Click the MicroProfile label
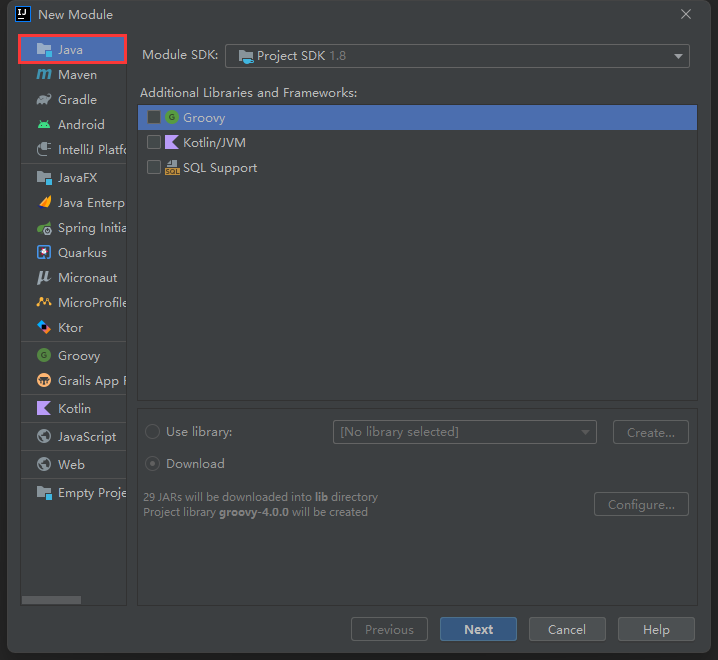 (x=92, y=303)
